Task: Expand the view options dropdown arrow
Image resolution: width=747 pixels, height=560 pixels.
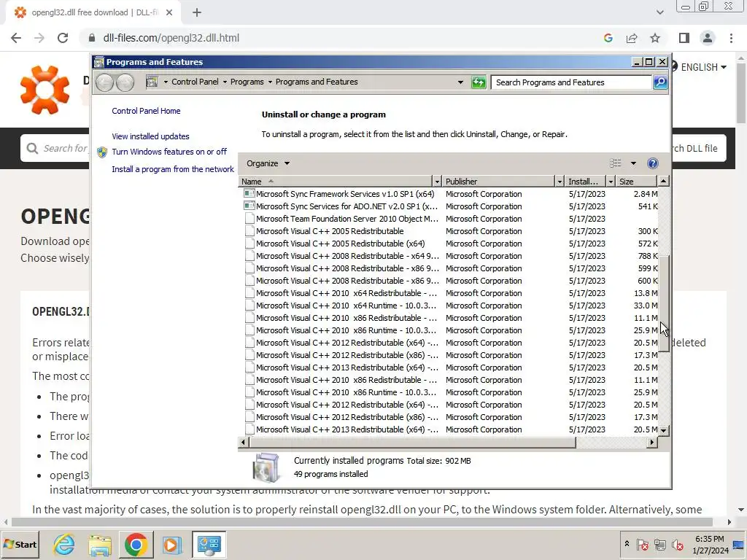Action: (633, 163)
